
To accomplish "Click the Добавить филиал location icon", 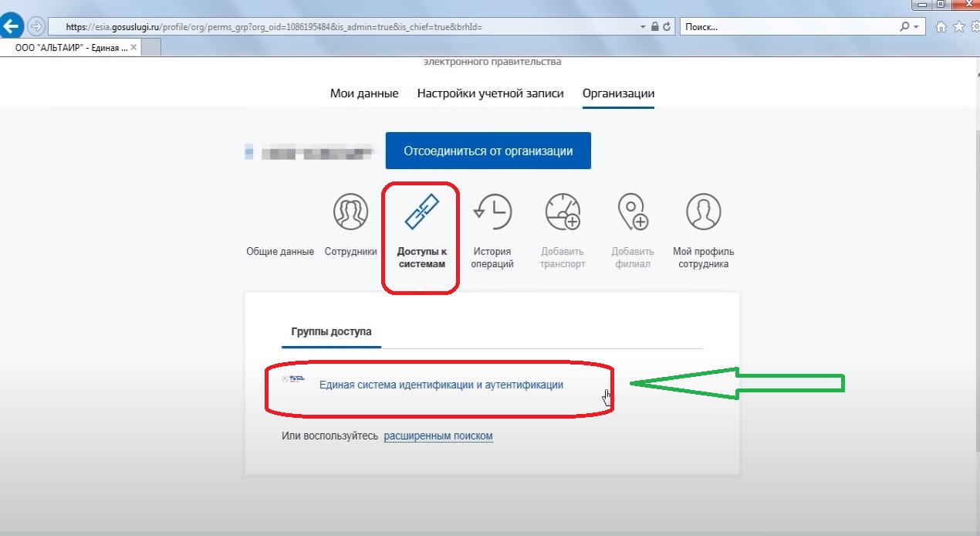I will [633, 212].
